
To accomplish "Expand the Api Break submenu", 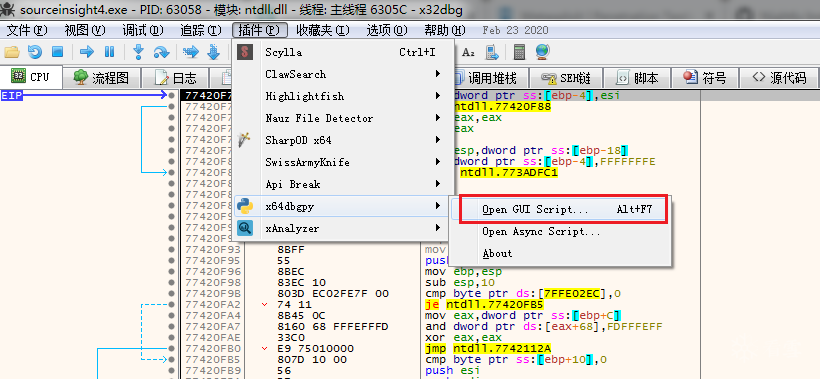I will click(x=343, y=184).
